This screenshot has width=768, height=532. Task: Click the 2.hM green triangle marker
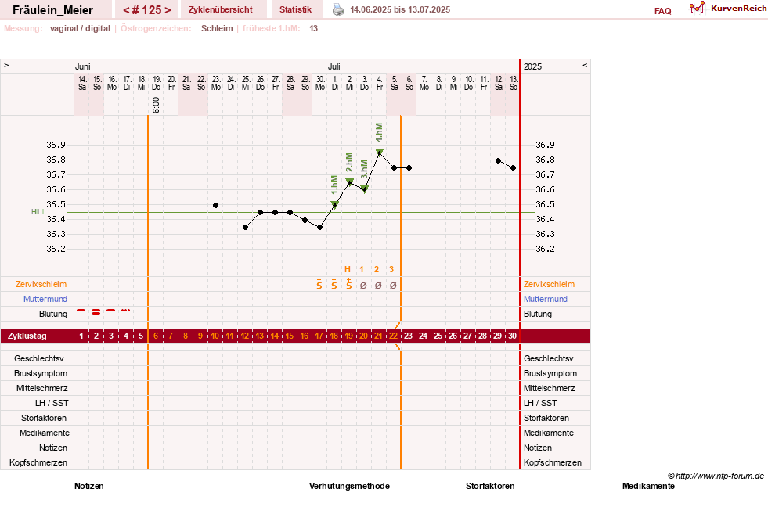tap(350, 182)
